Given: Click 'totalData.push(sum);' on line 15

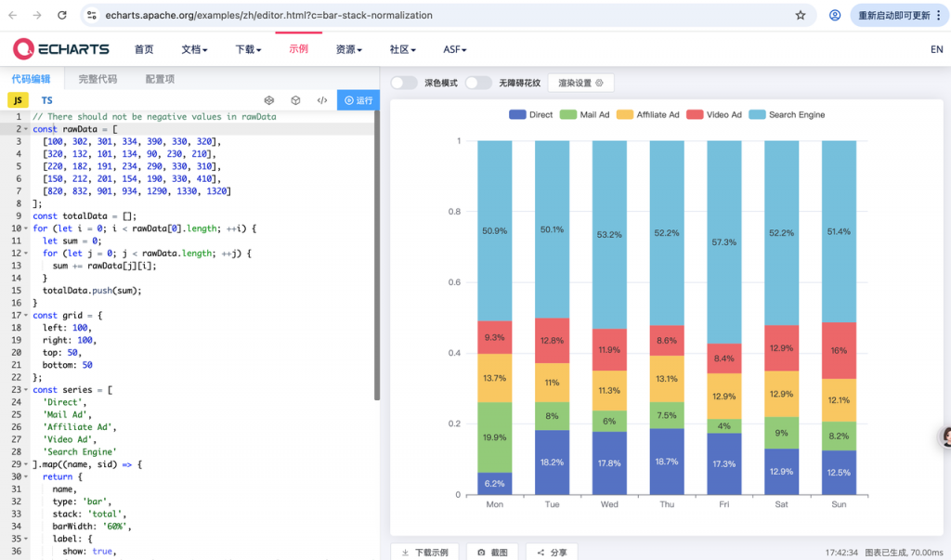Looking at the screenshot, I should click(92, 291).
